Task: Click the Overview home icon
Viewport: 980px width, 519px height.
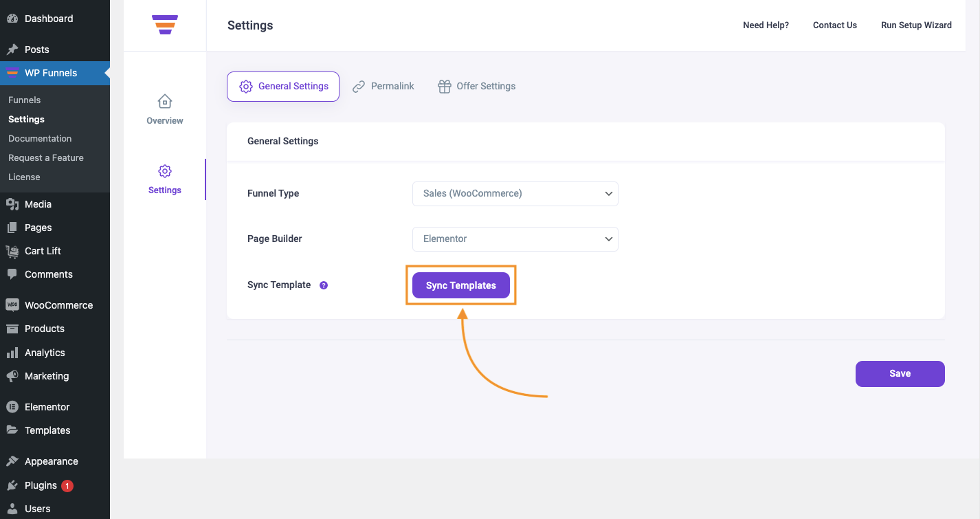Action: 165,102
